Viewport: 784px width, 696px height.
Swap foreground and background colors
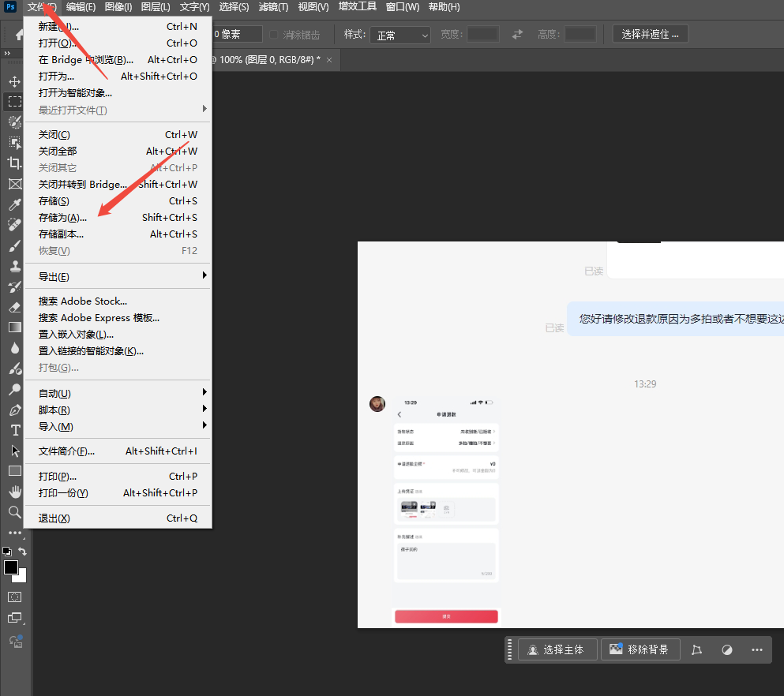point(23,552)
